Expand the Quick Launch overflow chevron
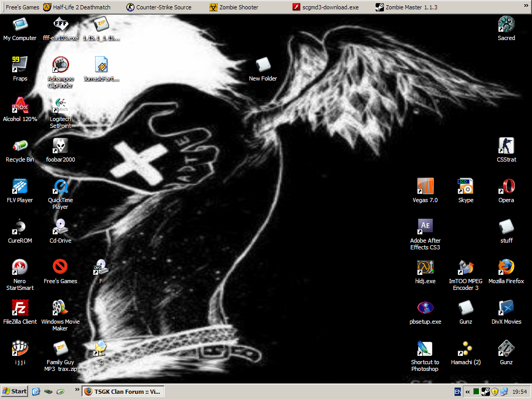Screen dimensions: 532x399 (77, 389)
